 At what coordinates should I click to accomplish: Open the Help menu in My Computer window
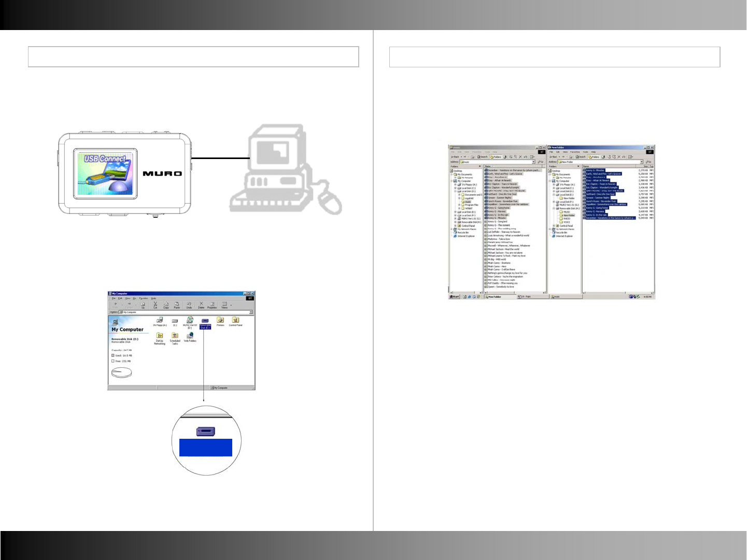153,298
